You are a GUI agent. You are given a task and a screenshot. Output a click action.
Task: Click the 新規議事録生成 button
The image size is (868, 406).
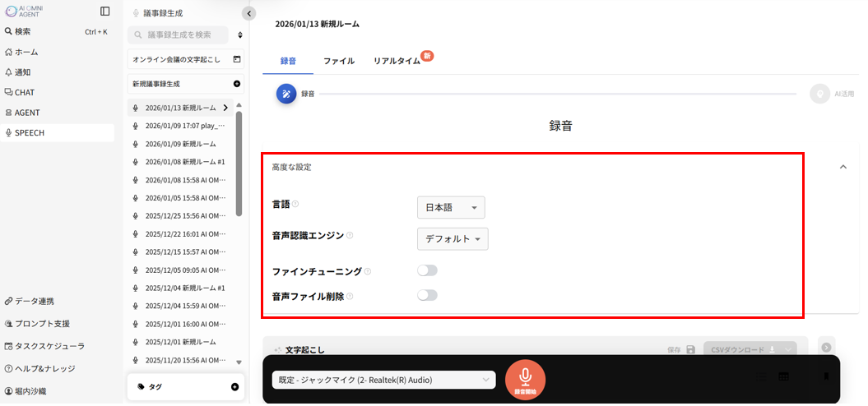pos(185,84)
